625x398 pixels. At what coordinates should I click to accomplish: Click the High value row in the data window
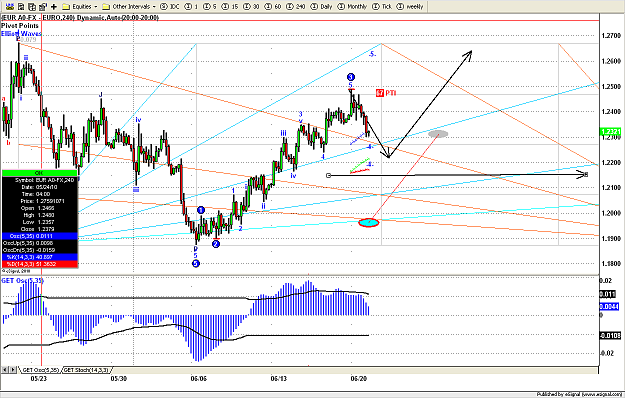[39, 215]
